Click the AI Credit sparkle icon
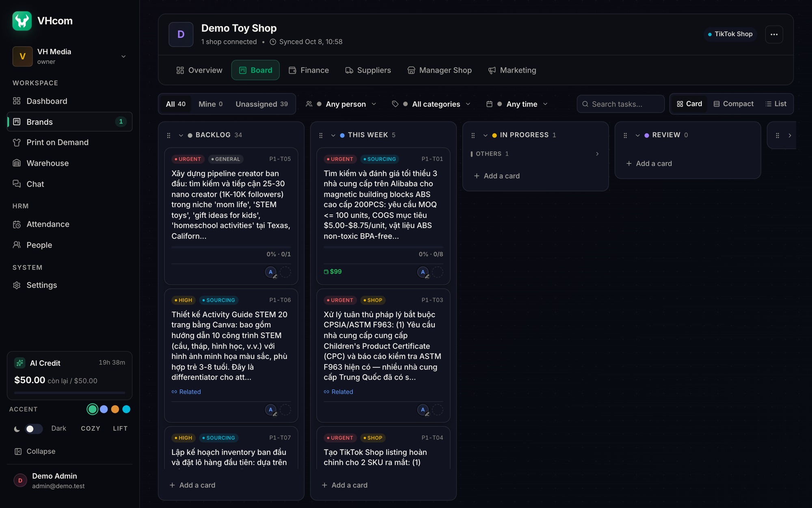Image resolution: width=812 pixels, height=508 pixels. [x=19, y=363]
